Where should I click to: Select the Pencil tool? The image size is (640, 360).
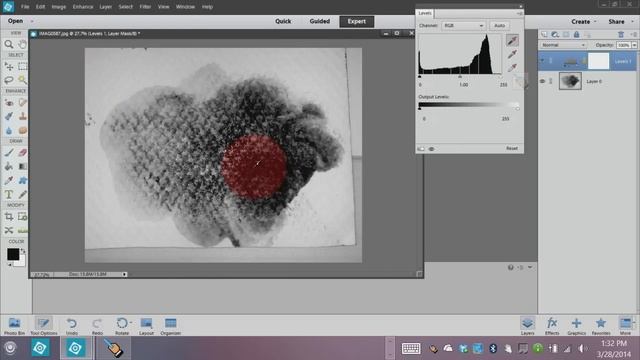pos(22,194)
